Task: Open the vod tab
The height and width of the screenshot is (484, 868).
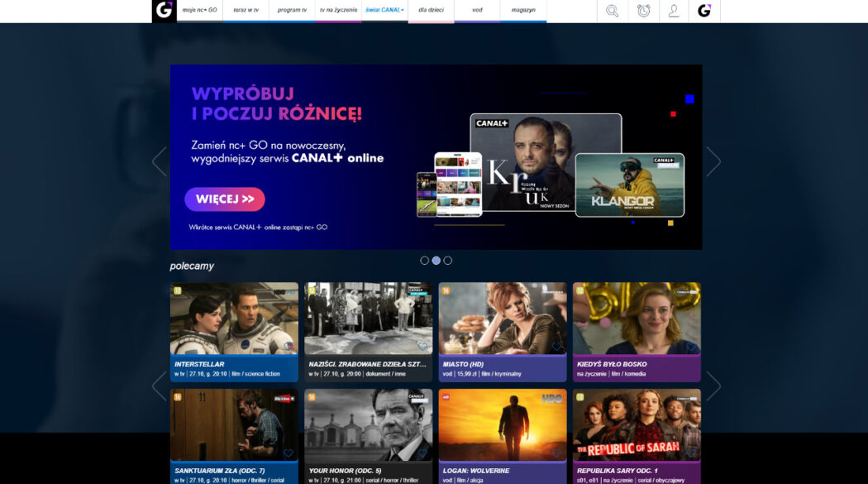Action: [x=477, y=11]
